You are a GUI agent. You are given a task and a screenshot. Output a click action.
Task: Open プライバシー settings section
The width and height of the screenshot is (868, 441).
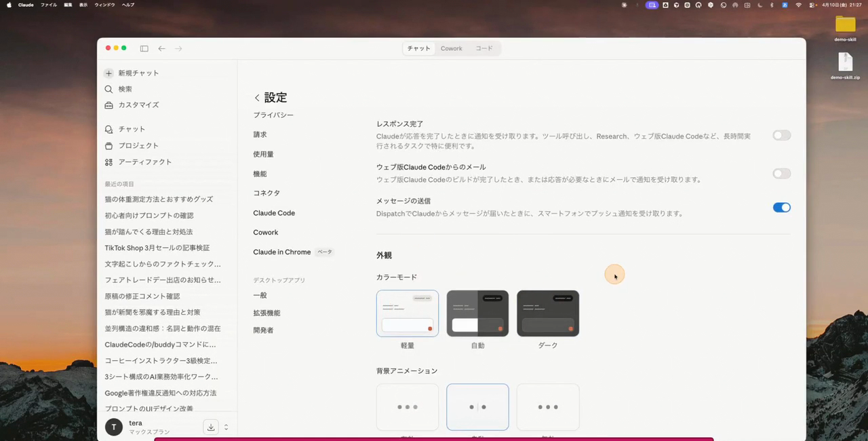(x=273, y=115)
